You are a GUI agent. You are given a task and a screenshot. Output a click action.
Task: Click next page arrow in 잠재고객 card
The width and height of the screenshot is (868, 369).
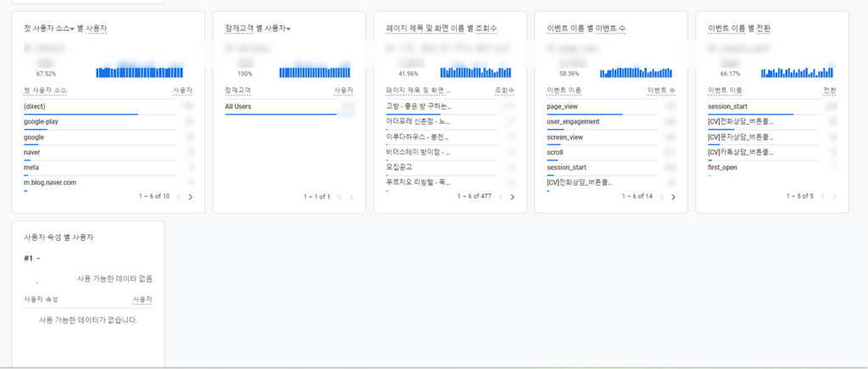(352, 197)
